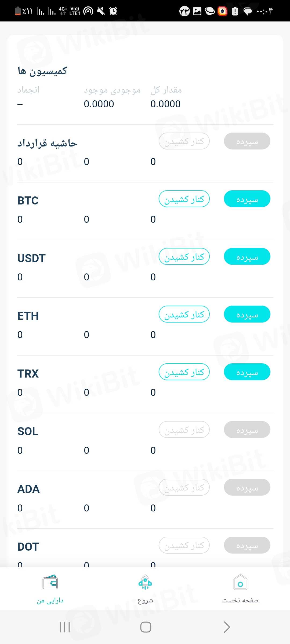The width and height of the screenshot is (290, 644).
Task: Select the BTC asset row title
Action: pos(28,200)
